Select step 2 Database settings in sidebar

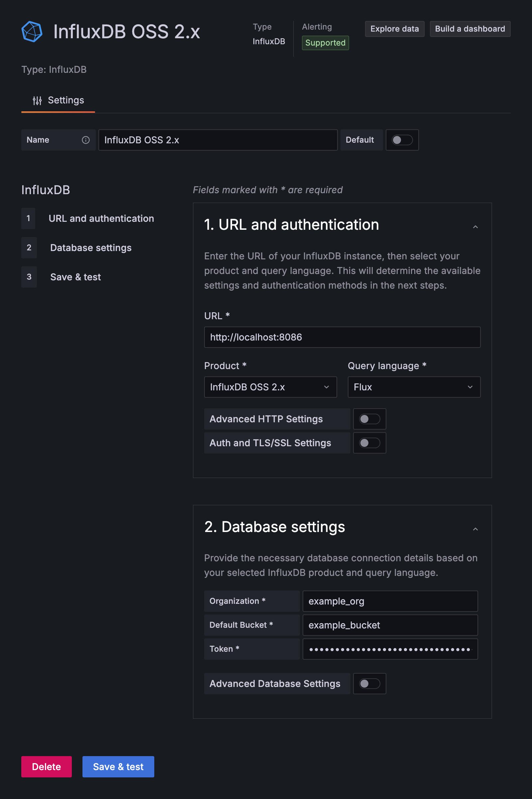[x=90, y=248]
